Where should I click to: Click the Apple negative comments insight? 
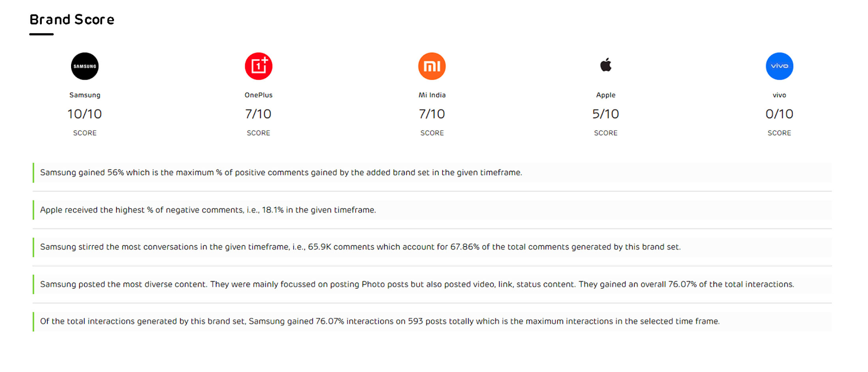coord(208,210)
